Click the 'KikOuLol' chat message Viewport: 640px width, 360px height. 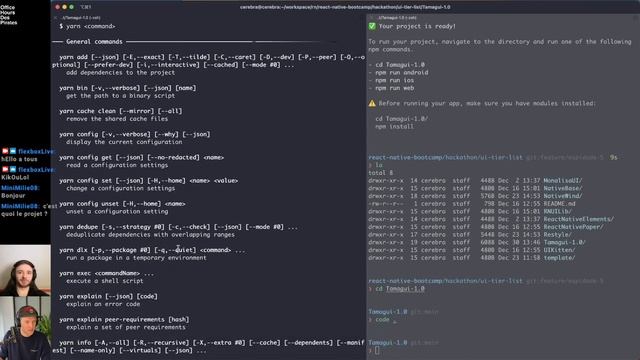click(x=15, y=177)
